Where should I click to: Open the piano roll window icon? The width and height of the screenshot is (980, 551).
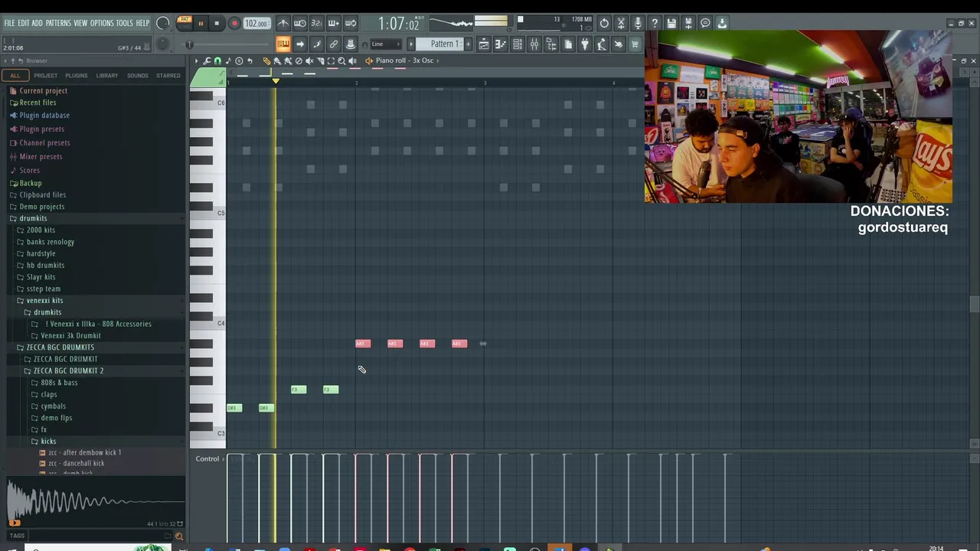click(501, 44)
